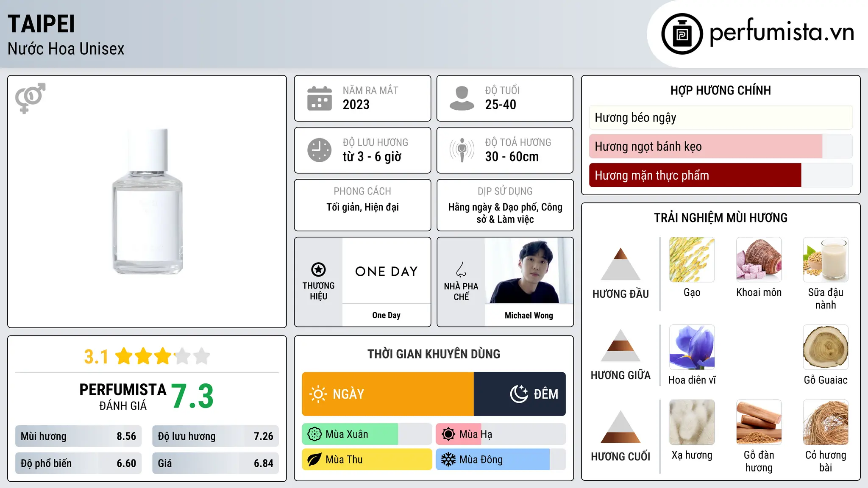Click the TAIPEI perfume title
The image size is (868, 488).
[x=41, y=24]
